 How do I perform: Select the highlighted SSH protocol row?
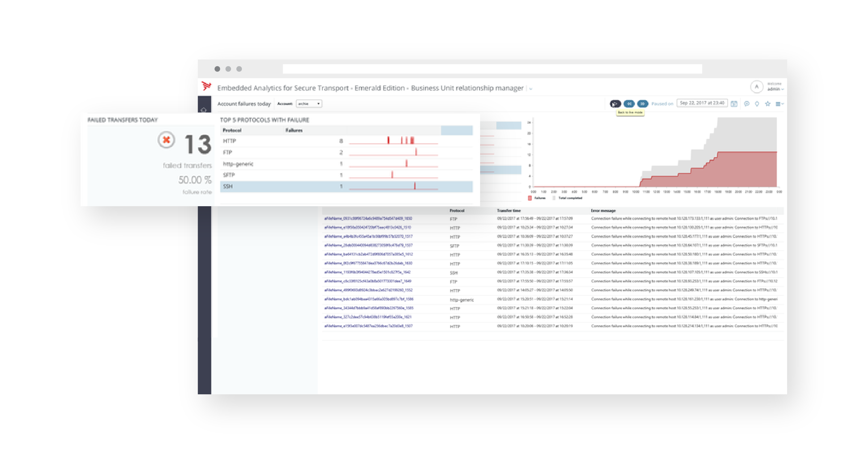coord(346,186)
